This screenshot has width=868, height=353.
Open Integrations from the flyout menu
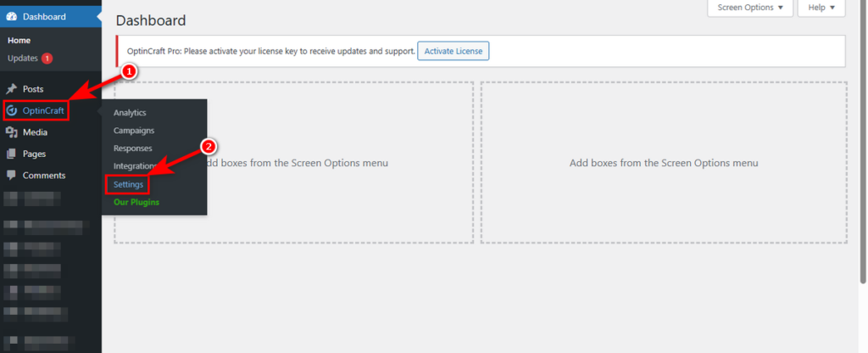click(x=135, y=166)
